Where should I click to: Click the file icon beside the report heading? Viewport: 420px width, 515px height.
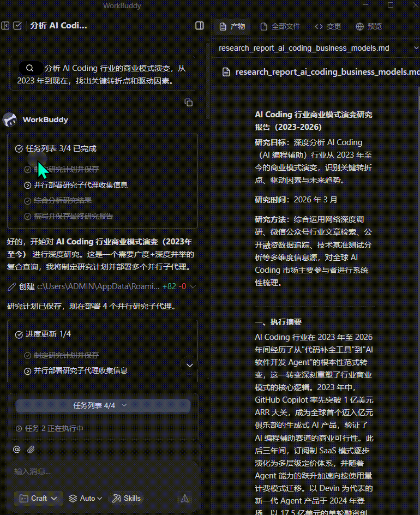[226, 72]
